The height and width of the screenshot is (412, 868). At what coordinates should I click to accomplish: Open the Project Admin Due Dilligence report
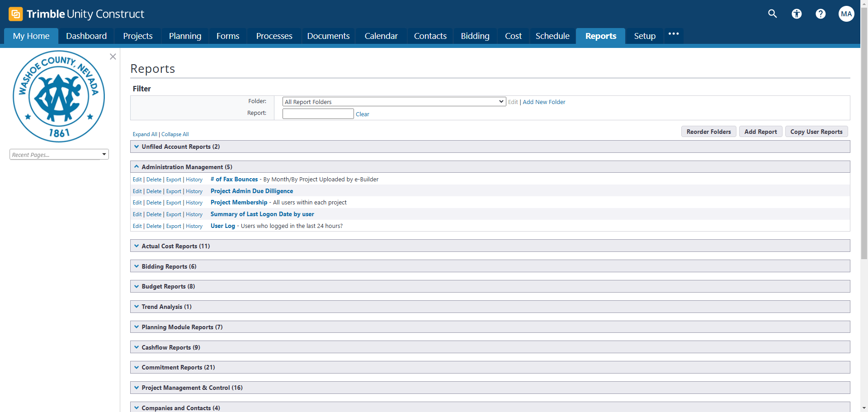pos(252,191)
